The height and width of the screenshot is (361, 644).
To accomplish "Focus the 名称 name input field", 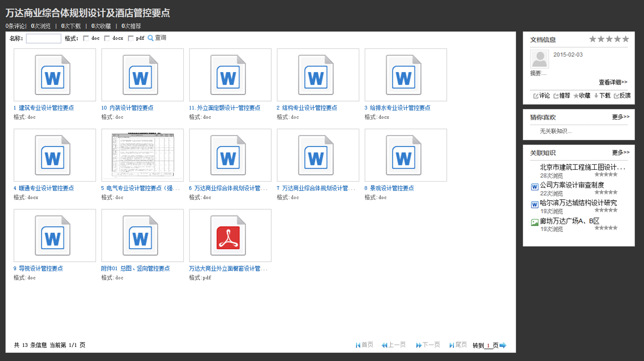I will pyautogui.click(x=44, y=39).
